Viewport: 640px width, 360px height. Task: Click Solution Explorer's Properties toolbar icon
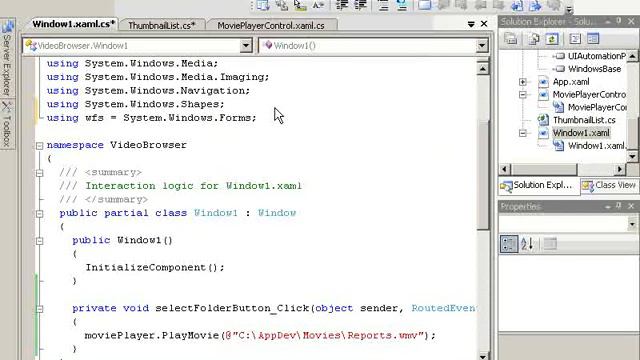[511, 39]
